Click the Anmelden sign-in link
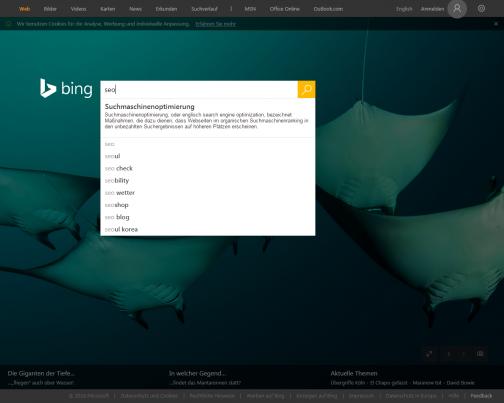This screenshot has height=403, width=504. pyautogui.click(x=432, y=9)
